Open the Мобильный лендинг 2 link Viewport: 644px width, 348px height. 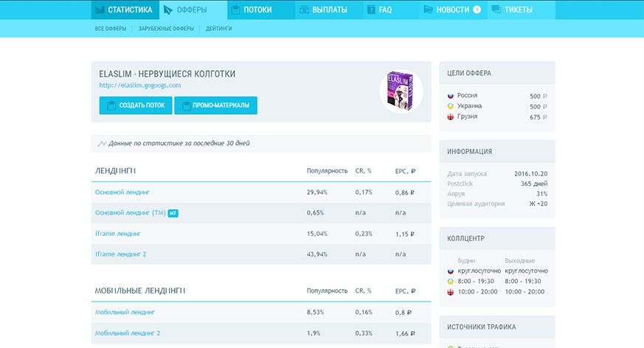coord(128,333)
